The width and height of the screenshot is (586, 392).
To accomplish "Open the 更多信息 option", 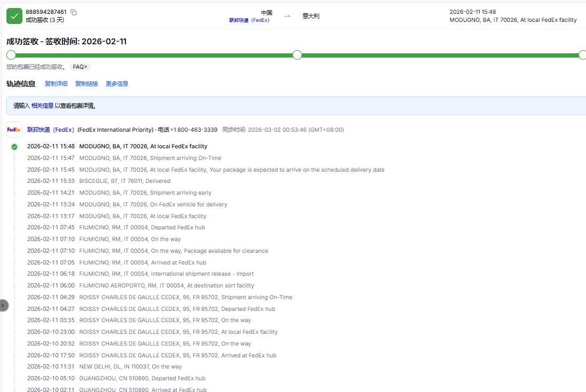I will pos(117,84).
